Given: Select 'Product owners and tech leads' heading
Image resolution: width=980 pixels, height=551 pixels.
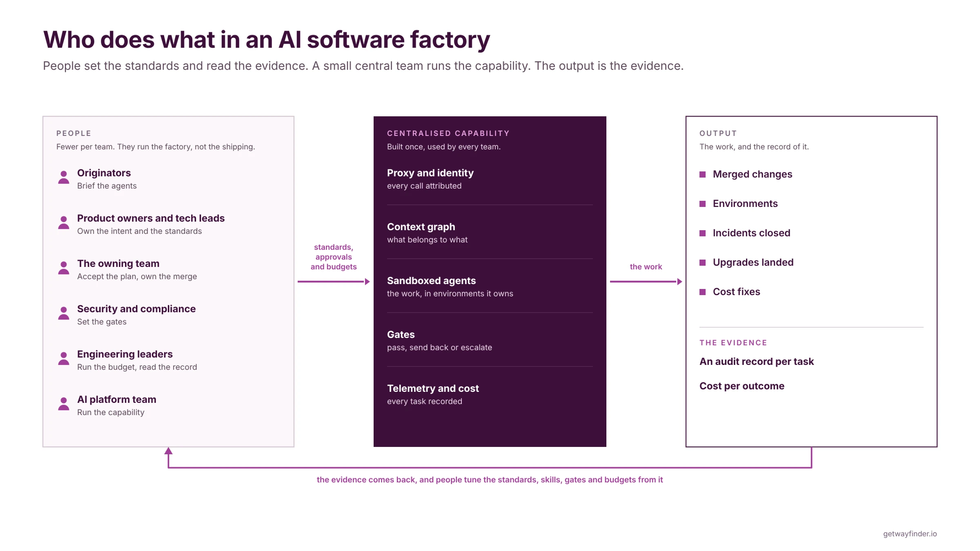Looking at the screenshot, I should coord(151,218).
